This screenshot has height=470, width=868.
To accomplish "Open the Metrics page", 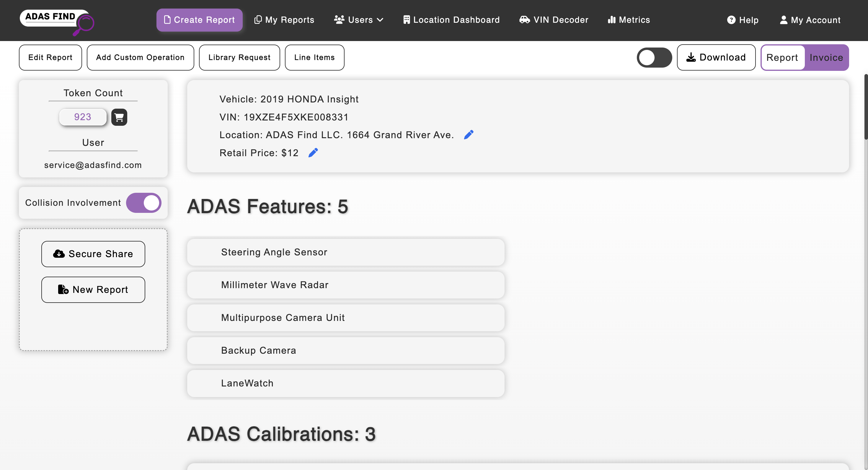I will point(629,20).
